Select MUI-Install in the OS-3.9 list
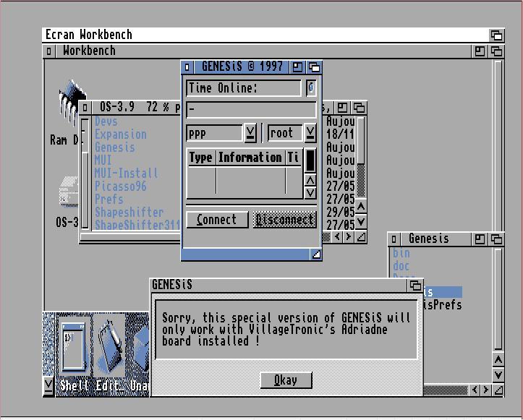The image size is (523, 420). (x=126, y=173)
